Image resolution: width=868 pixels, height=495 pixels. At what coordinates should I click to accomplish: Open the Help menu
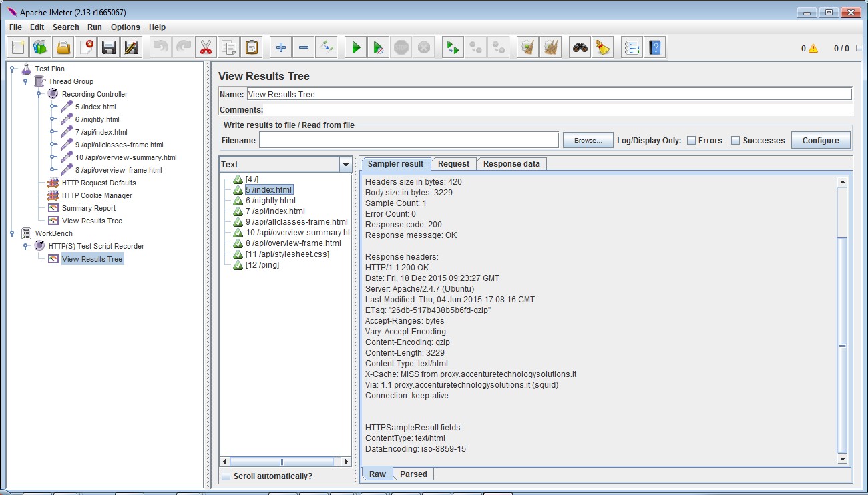click(x=157, y=27)
